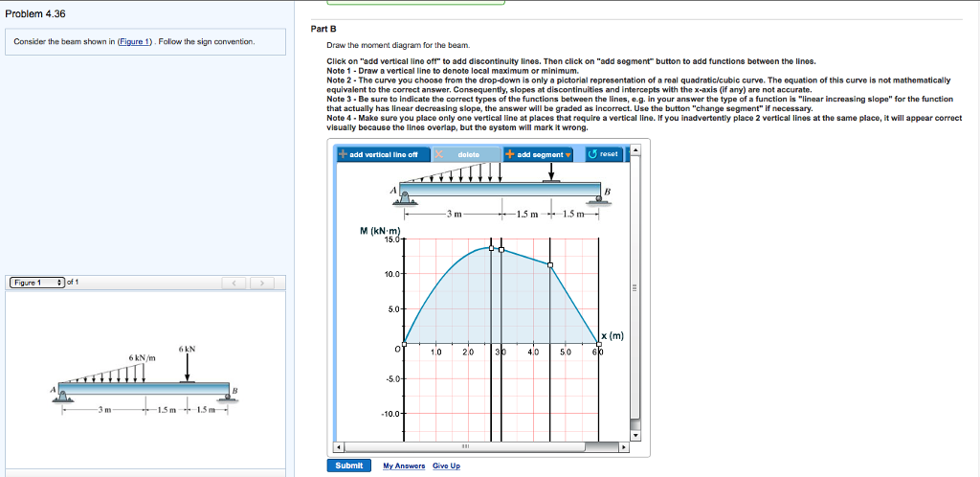This screenshot has height=477, width=980.
Task: Click the horizontal scrollbar thumb of diagram
Action: (465, 447)
